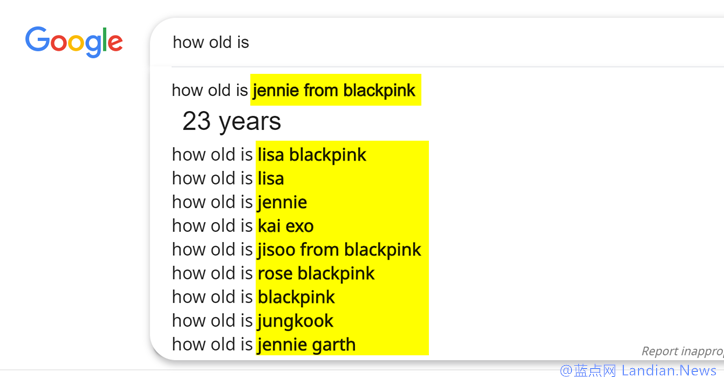Select the '23 years' answer text
Viewport: 724px width, 386px height.
coord(231,121)
